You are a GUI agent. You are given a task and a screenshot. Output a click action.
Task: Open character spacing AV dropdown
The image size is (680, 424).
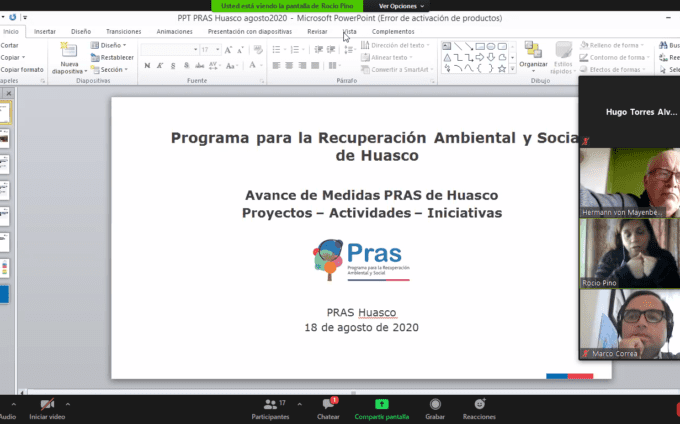coord(214,65)
